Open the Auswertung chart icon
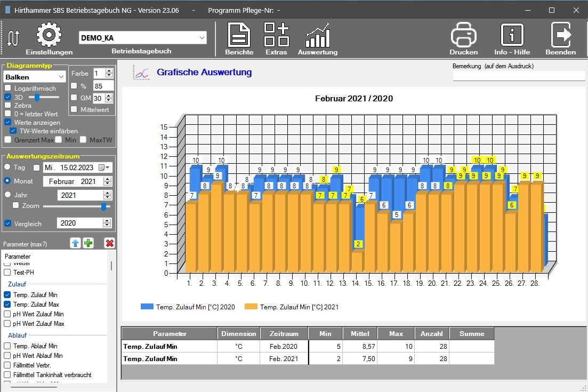588x392 pixels. [317, 35]
